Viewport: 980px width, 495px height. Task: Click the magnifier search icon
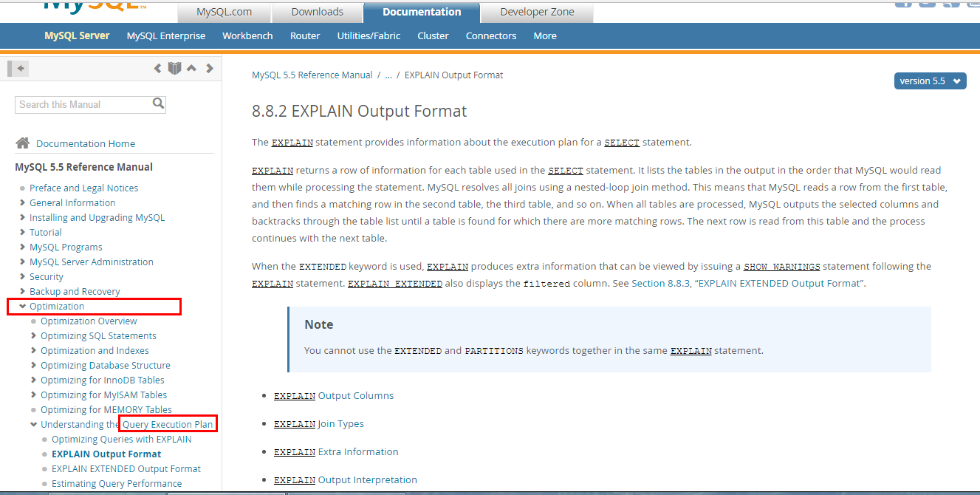pos(158,104)
